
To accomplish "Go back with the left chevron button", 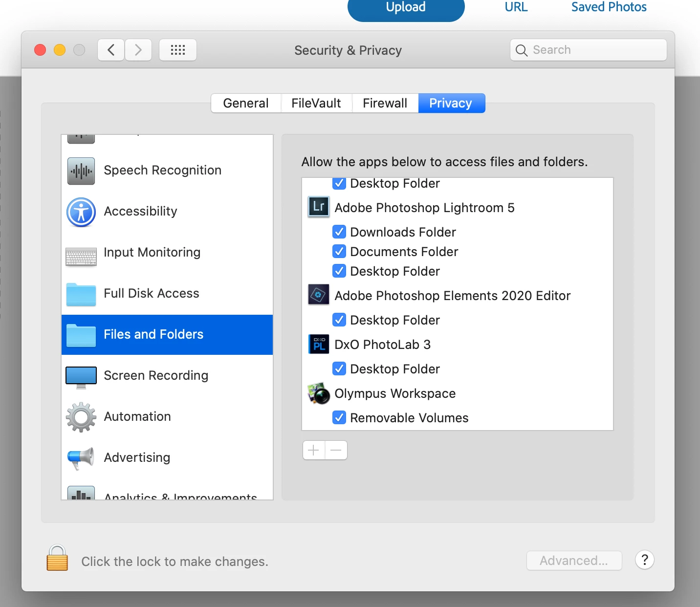I will [111, 50].
